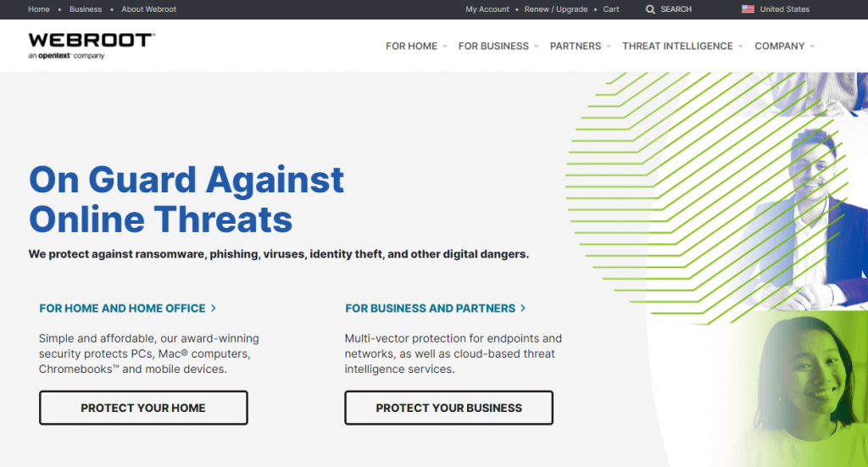868x467 pixels.
Task: Open My Account
Action: pyautogui.click(x=487, y=9)
